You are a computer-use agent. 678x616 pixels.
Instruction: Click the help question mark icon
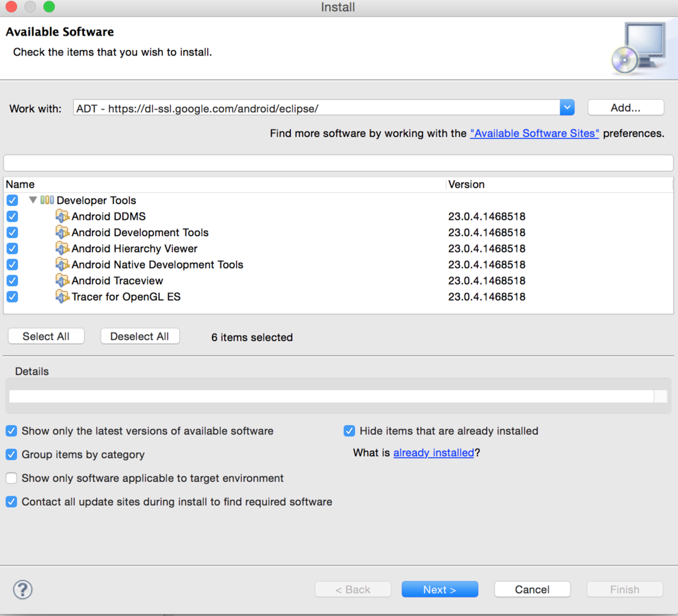(x=23, y=589)
